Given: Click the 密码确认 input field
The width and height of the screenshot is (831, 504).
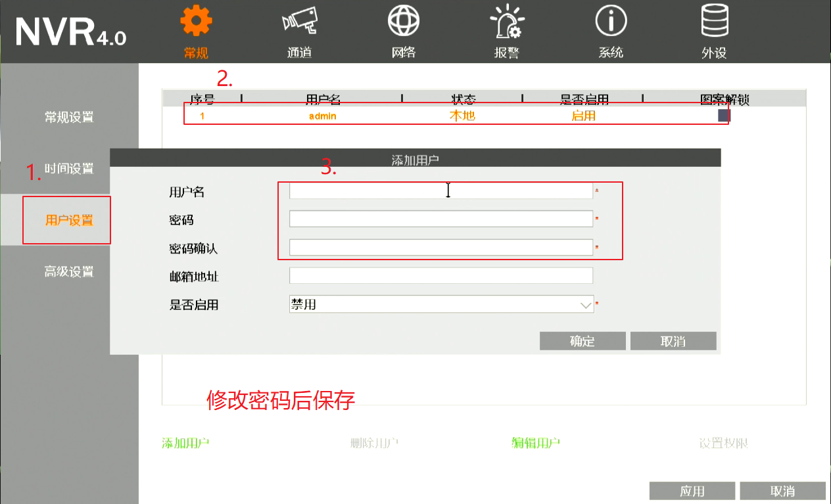Looking at the screenshot, I should (x=441, y=247).
